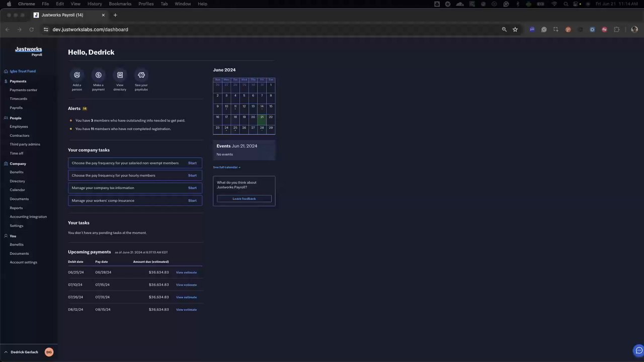
Task: Open Timecards in the sidebar
Action: coord(19,99)
